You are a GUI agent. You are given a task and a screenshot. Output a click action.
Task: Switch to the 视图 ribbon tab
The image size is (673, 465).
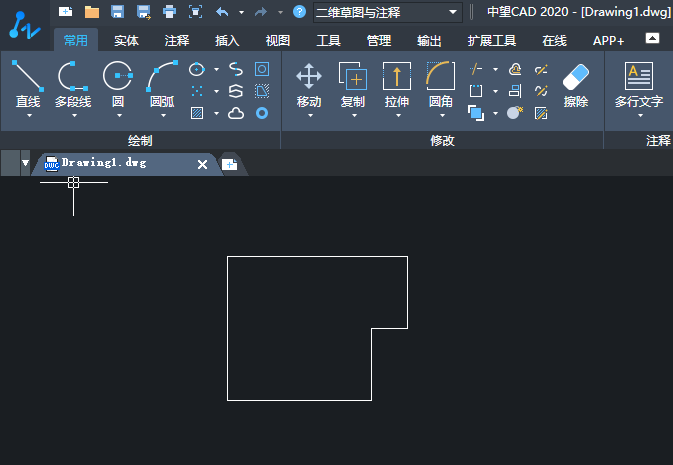[278, 40]
